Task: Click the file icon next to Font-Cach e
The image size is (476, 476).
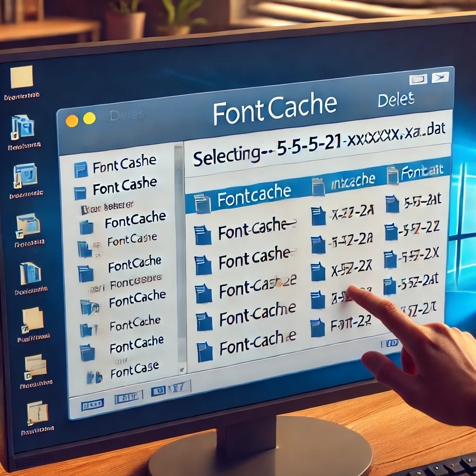Action: [x=205, y=352]
